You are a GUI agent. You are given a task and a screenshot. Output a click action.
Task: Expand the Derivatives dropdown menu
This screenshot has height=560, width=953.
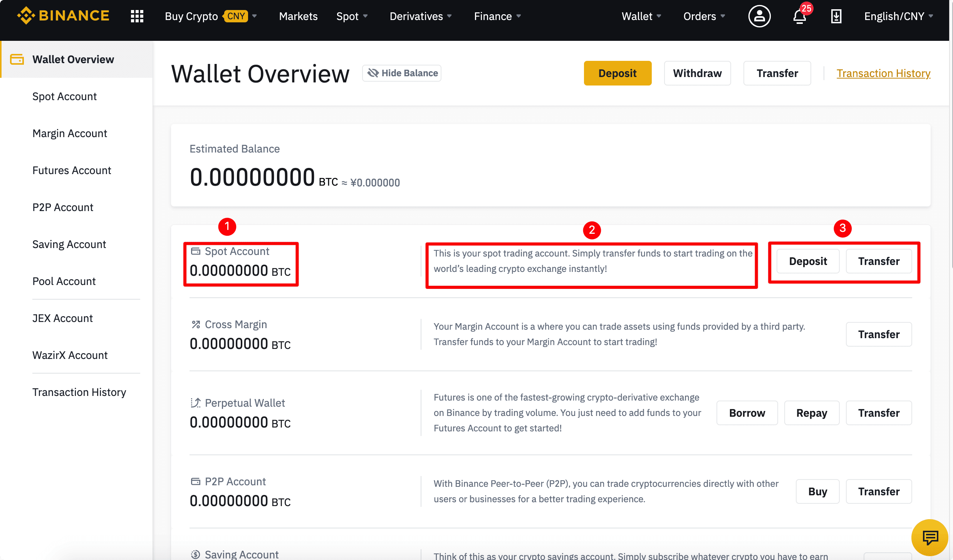421,16
